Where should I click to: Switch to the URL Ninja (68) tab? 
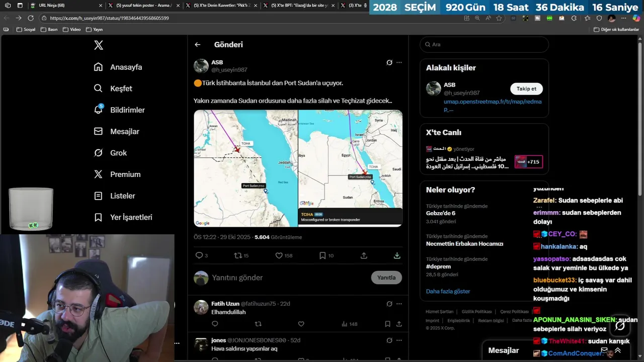coord(65,6)
